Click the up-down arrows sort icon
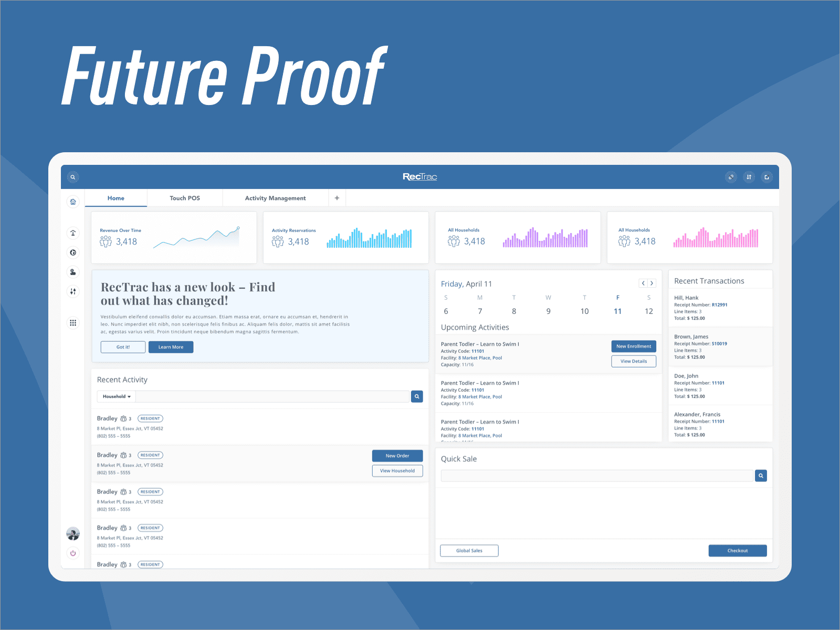 pos(749,177)
